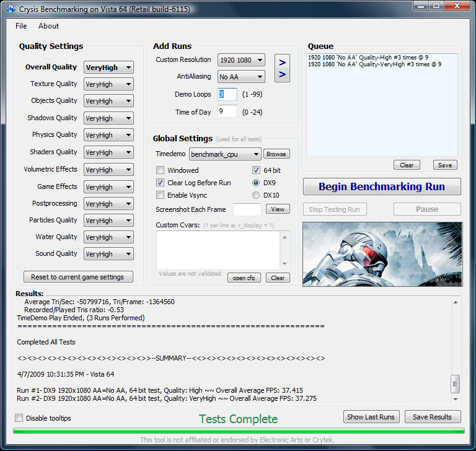Click the Stop Testing Run button

click(335, 209)
